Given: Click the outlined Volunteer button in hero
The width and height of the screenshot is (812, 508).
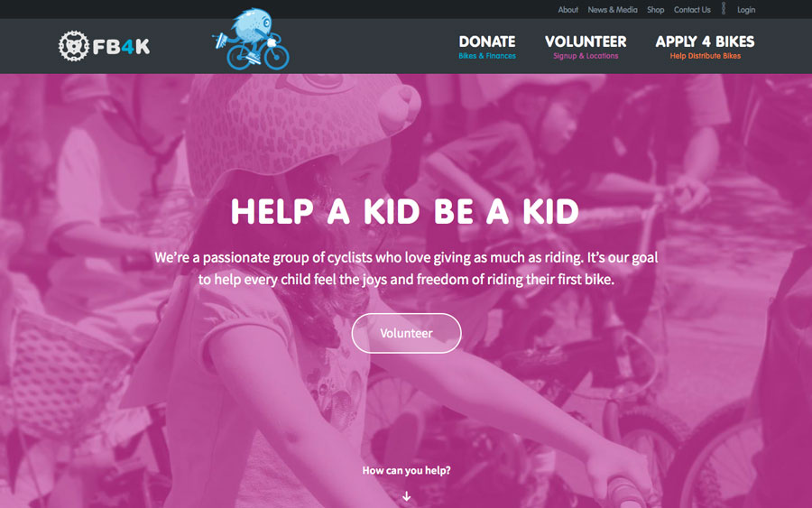Looking at the screenshot, I should coord(407,333).
